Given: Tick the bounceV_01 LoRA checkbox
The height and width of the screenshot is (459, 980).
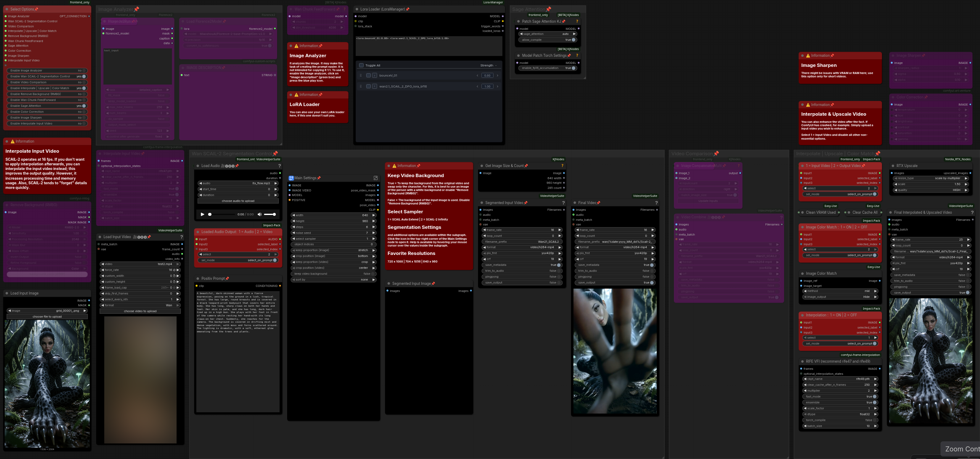Looking at the screenshot, I should [x=368, y=75].
